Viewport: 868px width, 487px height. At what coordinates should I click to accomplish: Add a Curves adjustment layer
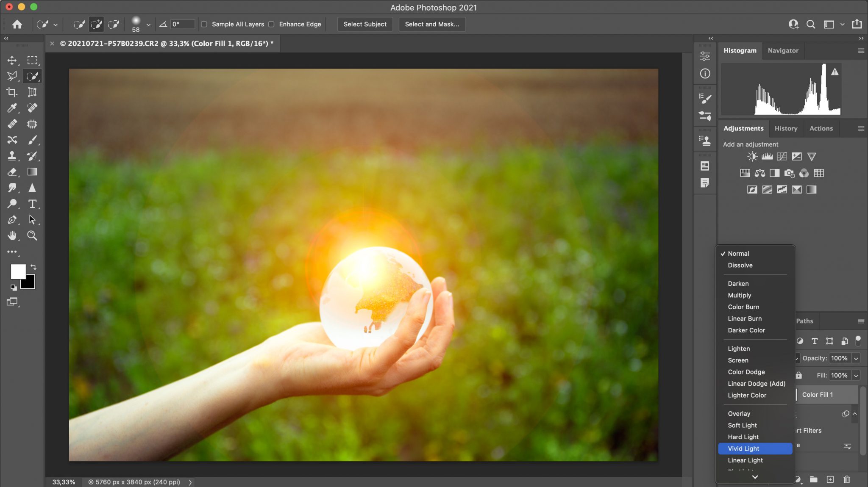point(782,156)
